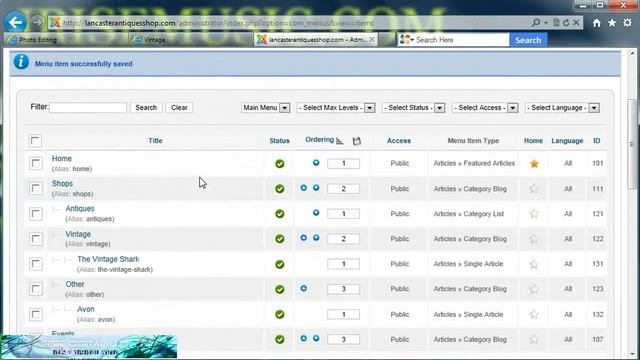Click the blue toolbar Search button
The image size is (640, 360).
(528, 40)
